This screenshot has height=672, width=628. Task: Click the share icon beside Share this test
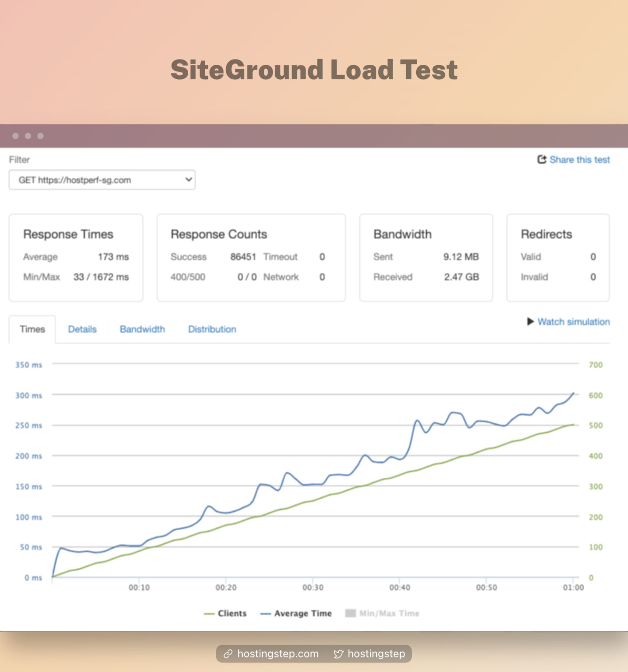[x=541, y=160]
